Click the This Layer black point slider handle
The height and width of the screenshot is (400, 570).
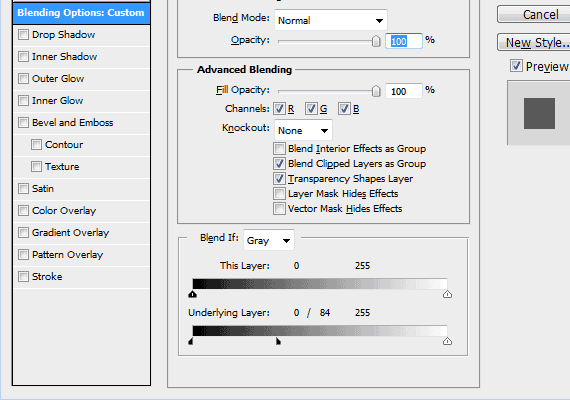[x=193, y=294]
